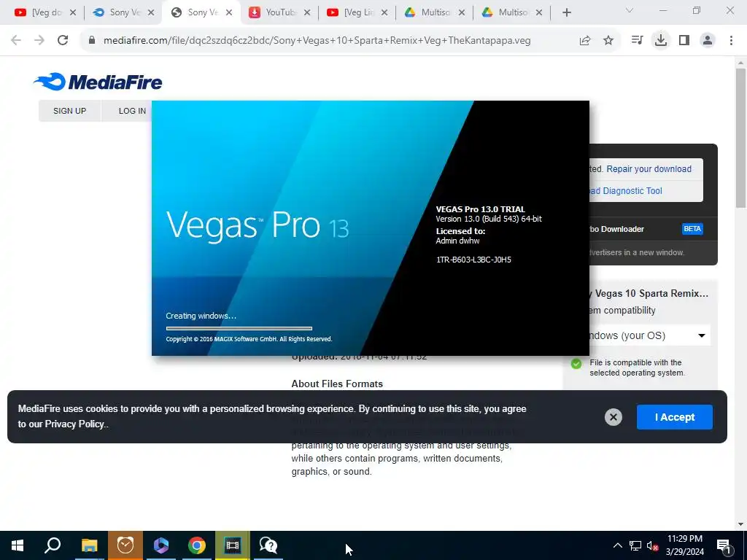Click the lock icon in address bar
Screen dimensions: 747x560
tap(92, 41)
